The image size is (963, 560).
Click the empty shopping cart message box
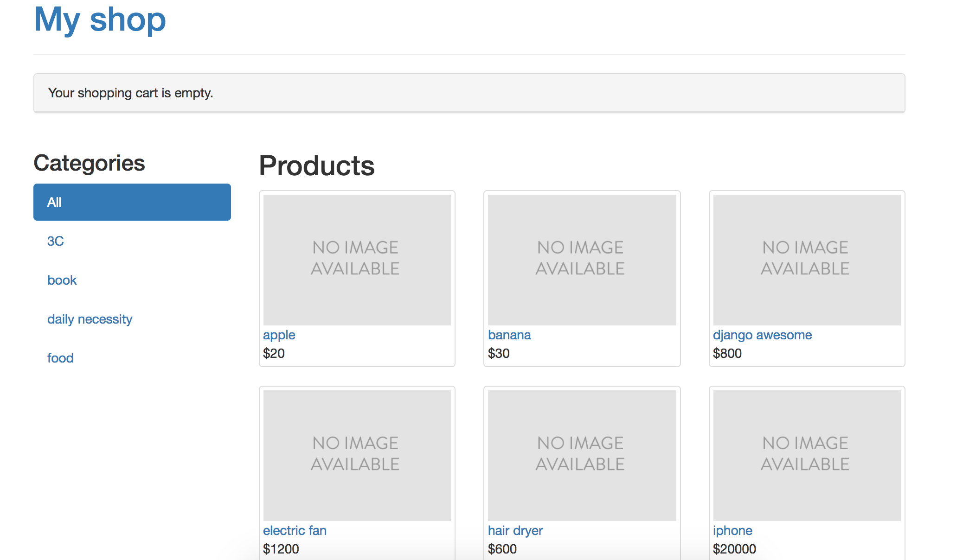469,93
